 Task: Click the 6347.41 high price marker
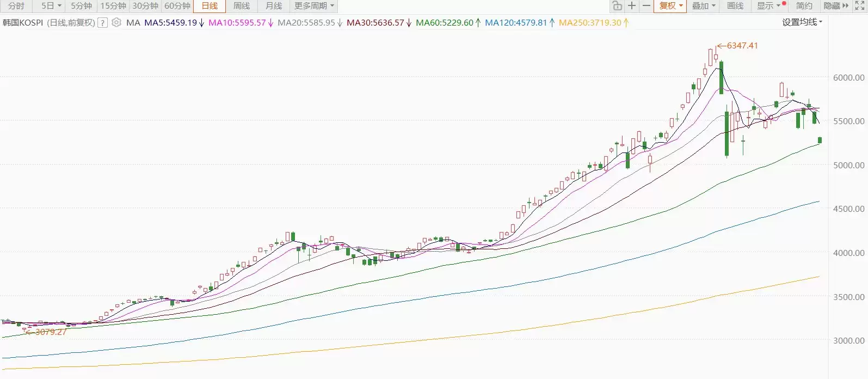tap(742, 46)
